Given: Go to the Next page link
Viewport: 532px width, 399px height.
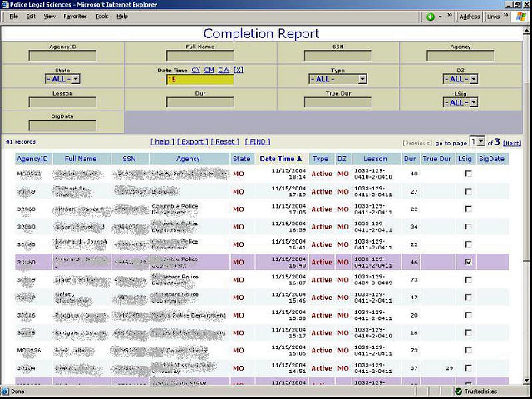Looking at the screenshot, I should tap(512, 143).
